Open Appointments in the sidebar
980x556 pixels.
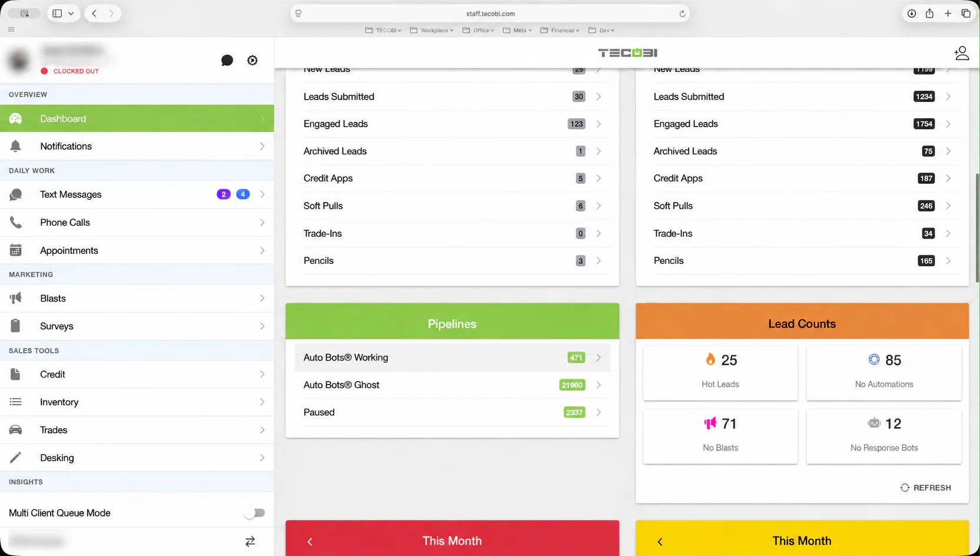click(137, 250)
